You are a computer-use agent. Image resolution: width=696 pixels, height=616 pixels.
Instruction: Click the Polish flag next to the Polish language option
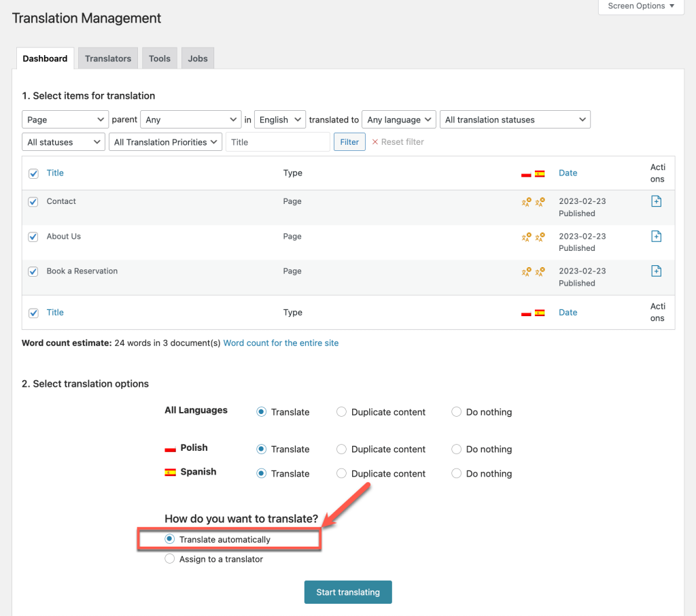coord(170,448)
